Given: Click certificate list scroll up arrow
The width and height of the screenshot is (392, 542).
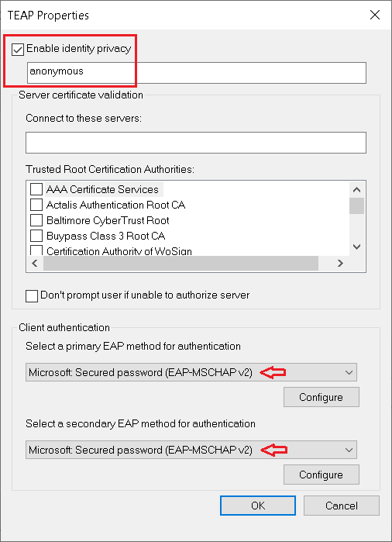Looking at the screenshot, I should coord(357,189).
